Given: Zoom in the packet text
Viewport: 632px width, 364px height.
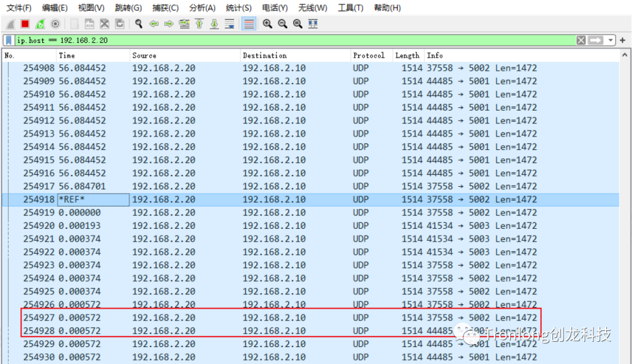Looking at the screenshot, I should click(267, 24).
